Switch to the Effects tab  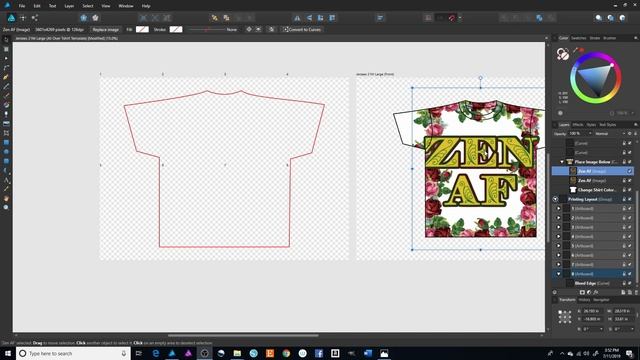click(x=578, y=124)
